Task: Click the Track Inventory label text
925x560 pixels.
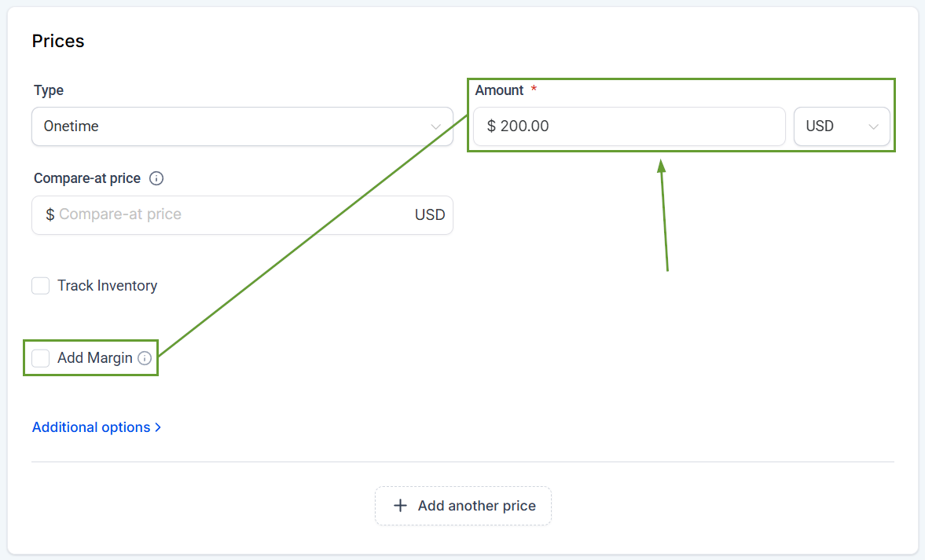Action: 107,286
